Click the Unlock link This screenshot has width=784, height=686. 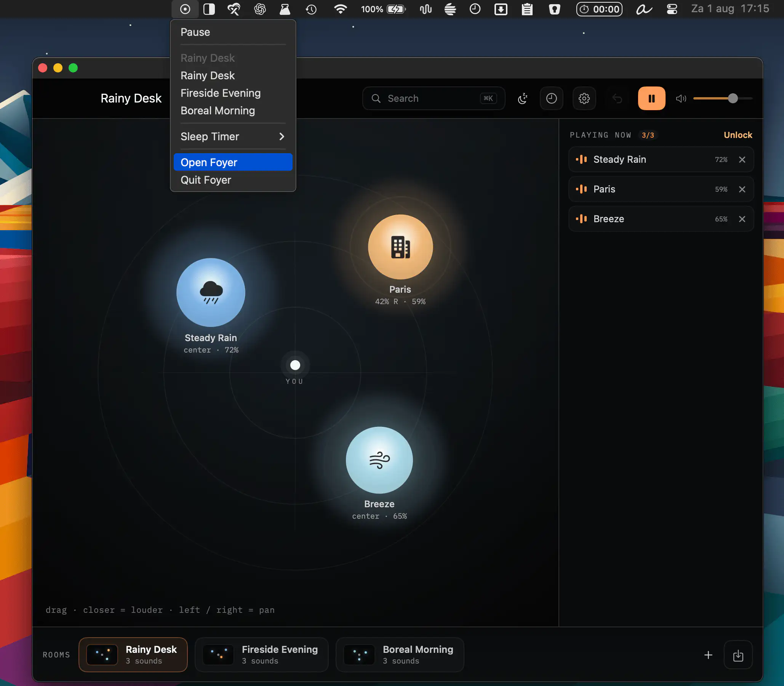click(x=738, y=135)
